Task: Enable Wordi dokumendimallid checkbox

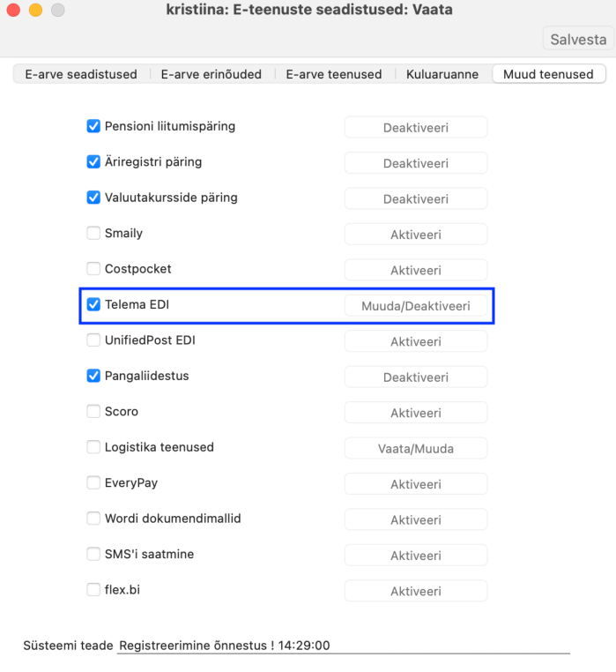Action: pos(93,519)
